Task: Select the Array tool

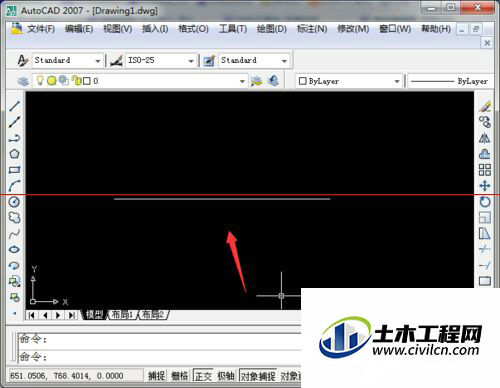Action: (x=485, y=170)
